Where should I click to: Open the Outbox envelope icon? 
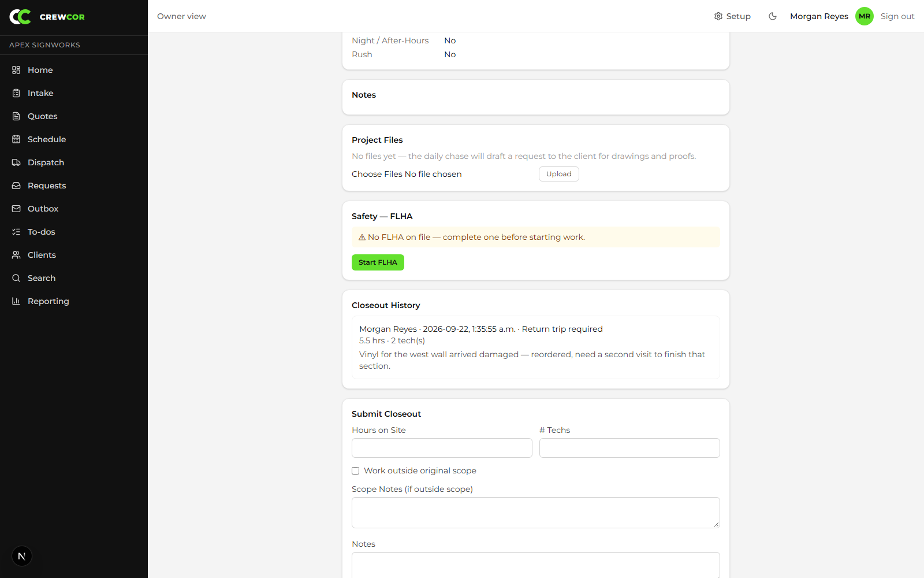click(16, 209)
